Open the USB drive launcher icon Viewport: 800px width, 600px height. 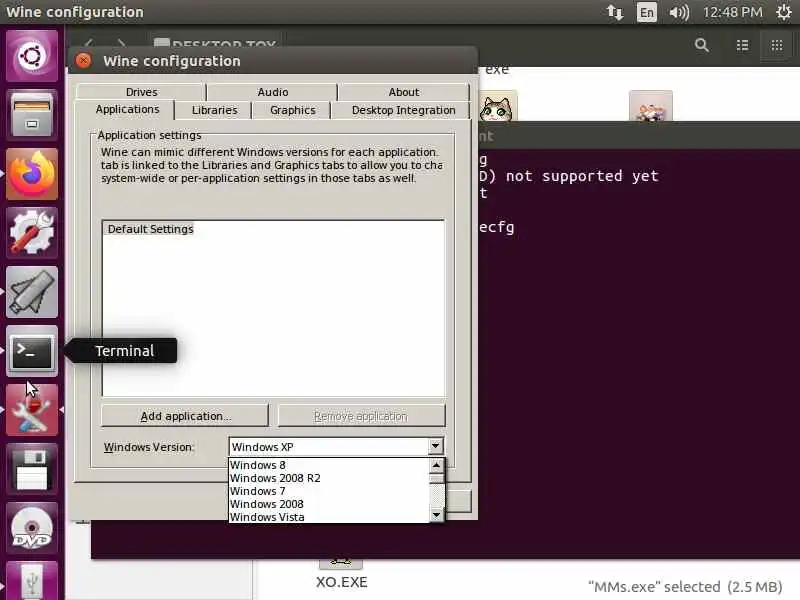pos(32,581)
